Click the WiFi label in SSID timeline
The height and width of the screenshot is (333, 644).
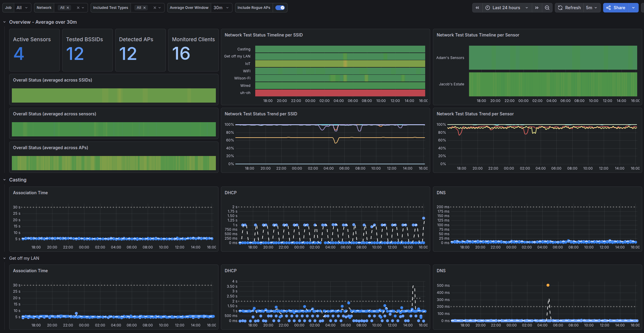(247, 71)
